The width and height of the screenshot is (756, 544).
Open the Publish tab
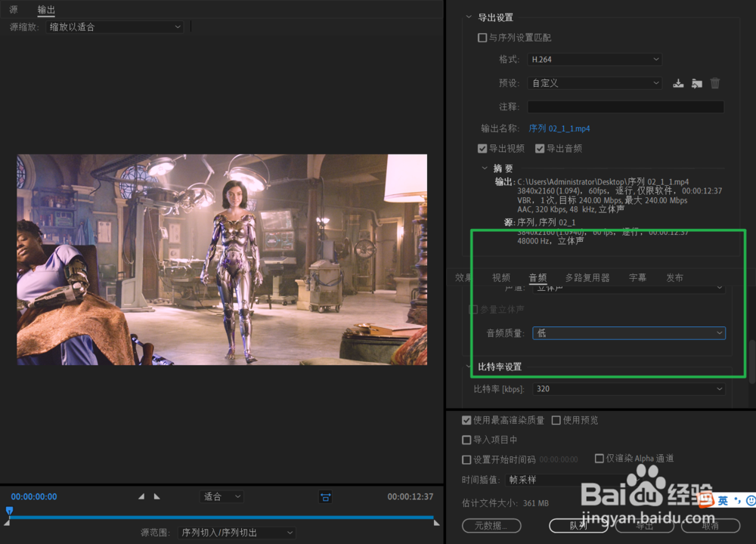coord(674,277)
